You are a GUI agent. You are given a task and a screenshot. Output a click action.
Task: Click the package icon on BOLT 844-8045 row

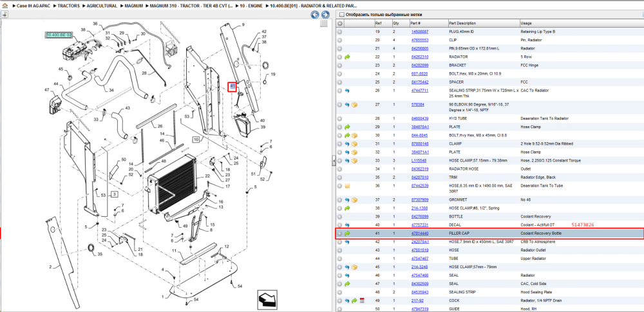pos(354,136)
